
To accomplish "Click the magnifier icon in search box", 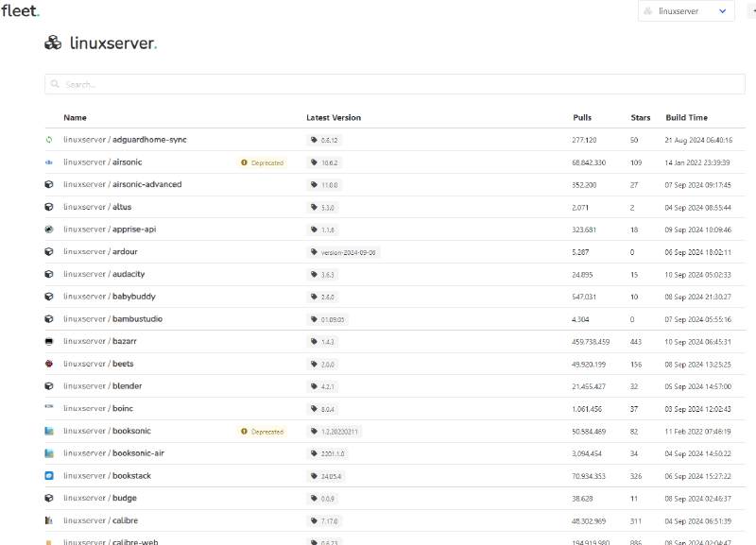I will (x=55, y=84).
